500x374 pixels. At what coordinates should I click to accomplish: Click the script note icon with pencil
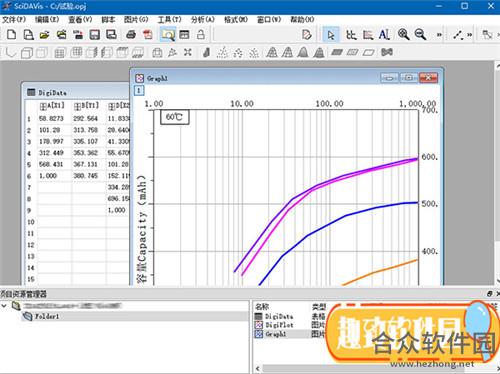pos(307,34)
